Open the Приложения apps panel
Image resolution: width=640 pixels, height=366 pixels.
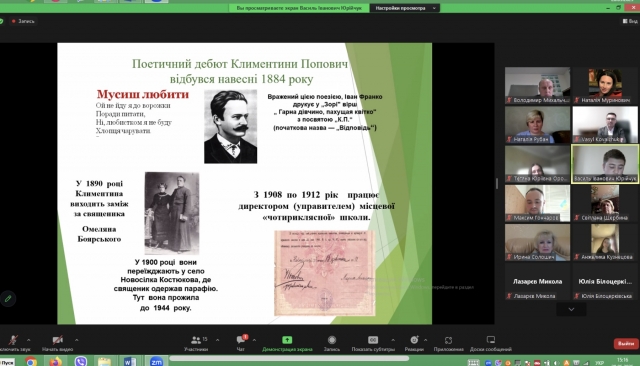pyautogui.click(x=449, y=343)
